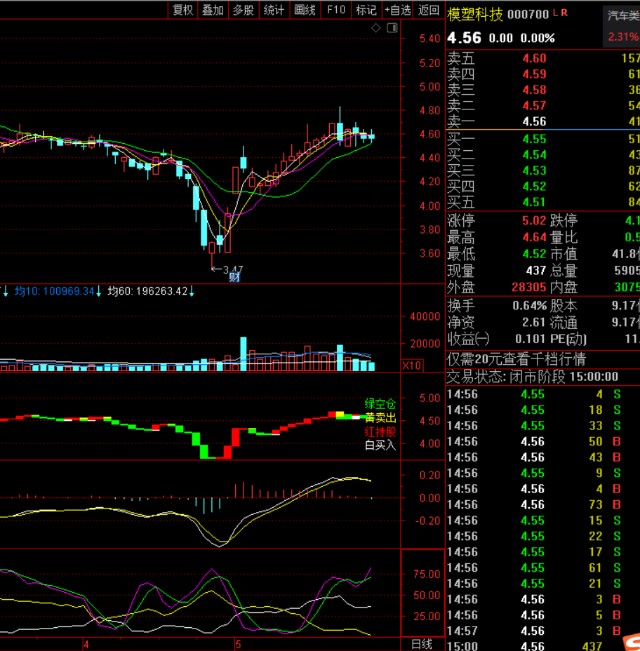Select the 多股 multi-stock view
This screenshot has width=640, height=651.
pos(243,10)
